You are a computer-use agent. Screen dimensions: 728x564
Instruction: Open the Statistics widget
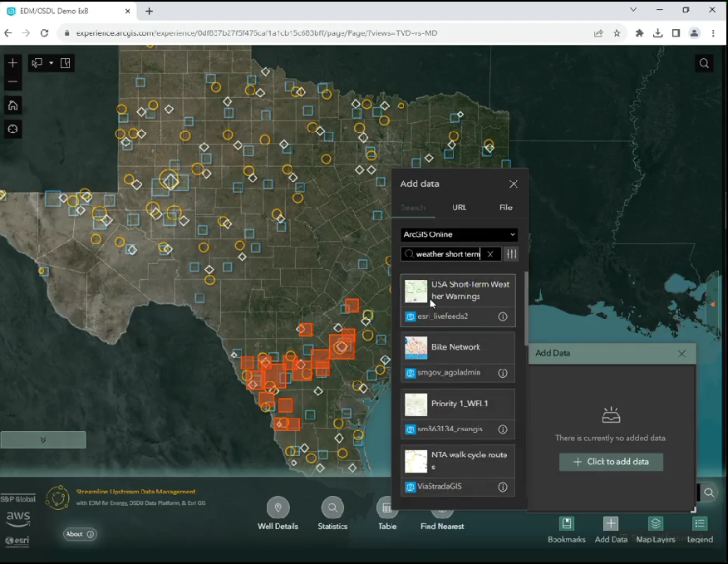332,508
